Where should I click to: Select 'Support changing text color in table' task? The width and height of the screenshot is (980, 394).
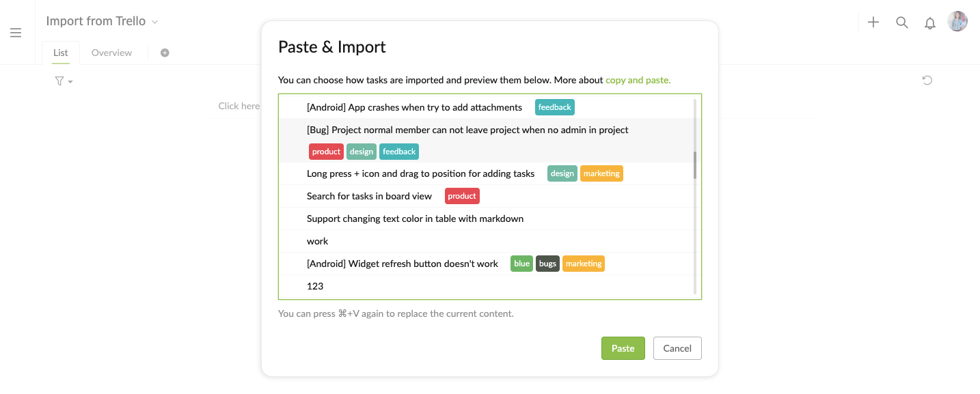click(x=415, y=219)
